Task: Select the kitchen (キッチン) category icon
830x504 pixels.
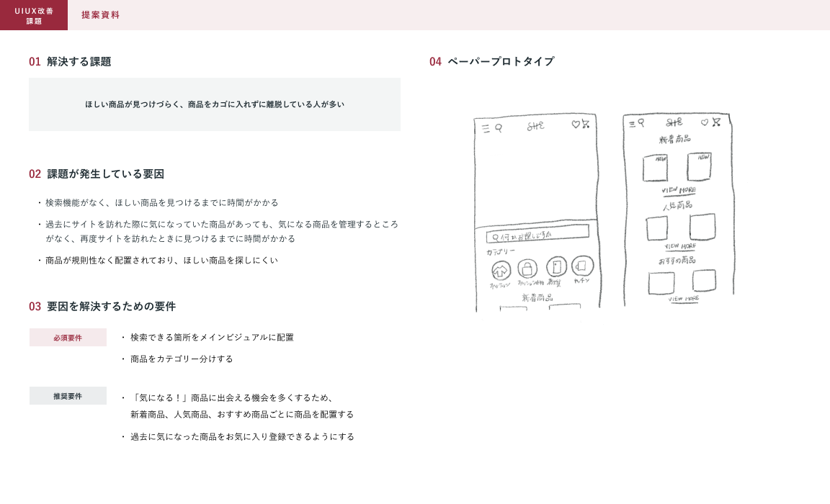Action: pos(582,266)
